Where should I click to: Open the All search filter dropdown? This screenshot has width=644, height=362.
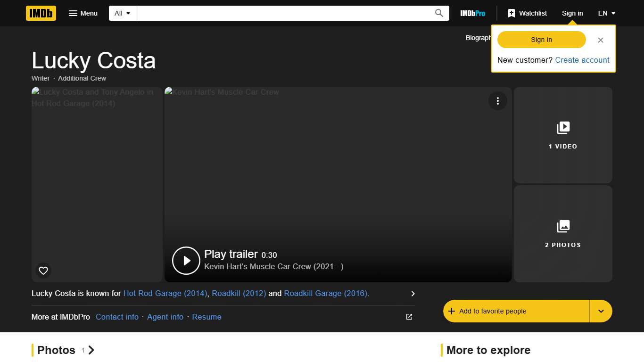122,13
